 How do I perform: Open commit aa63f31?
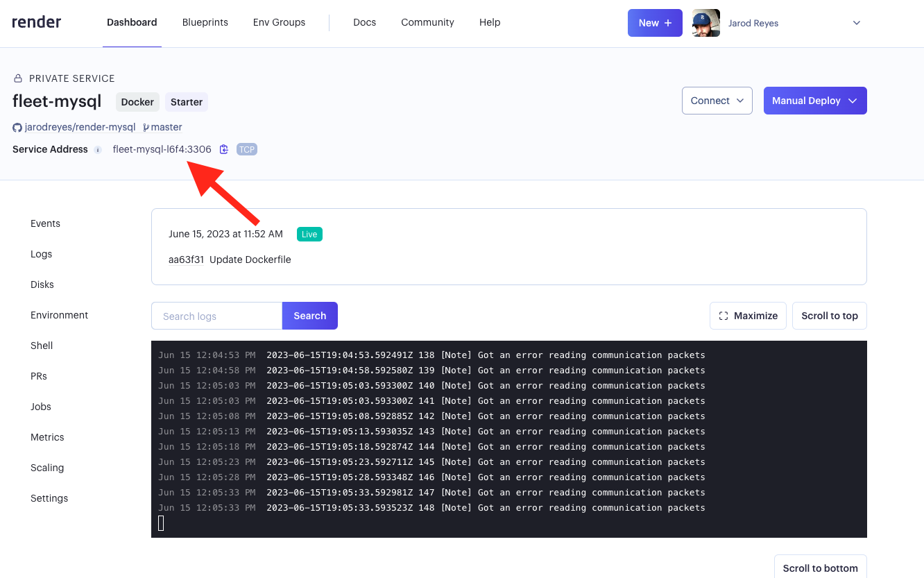186,260
